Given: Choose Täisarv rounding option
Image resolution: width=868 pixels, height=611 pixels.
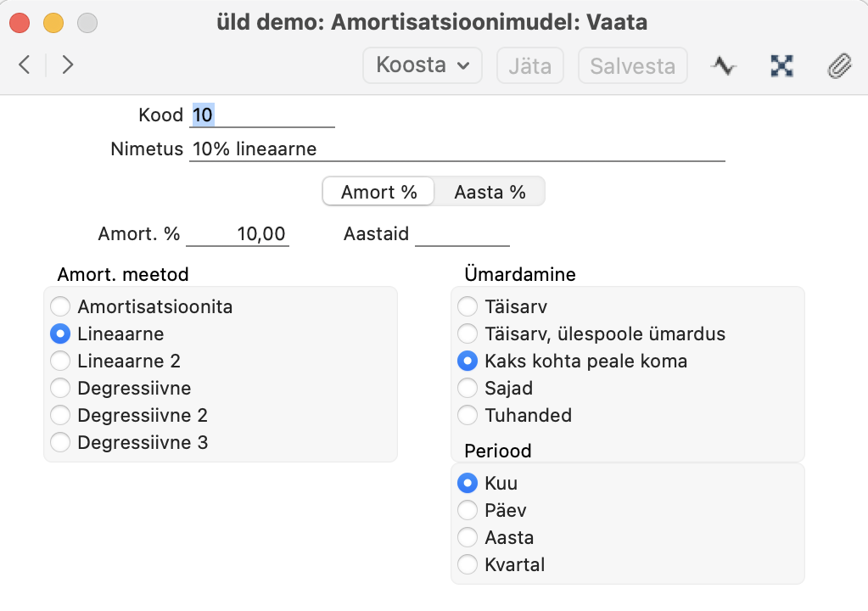Looking at the screenshot, I should point(468,306).
